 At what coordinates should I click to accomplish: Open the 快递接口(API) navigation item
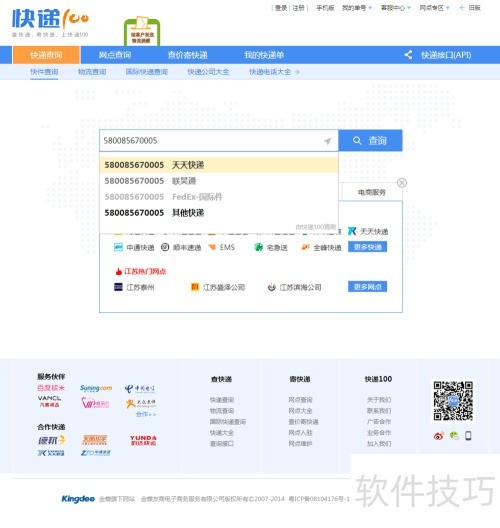446,55
